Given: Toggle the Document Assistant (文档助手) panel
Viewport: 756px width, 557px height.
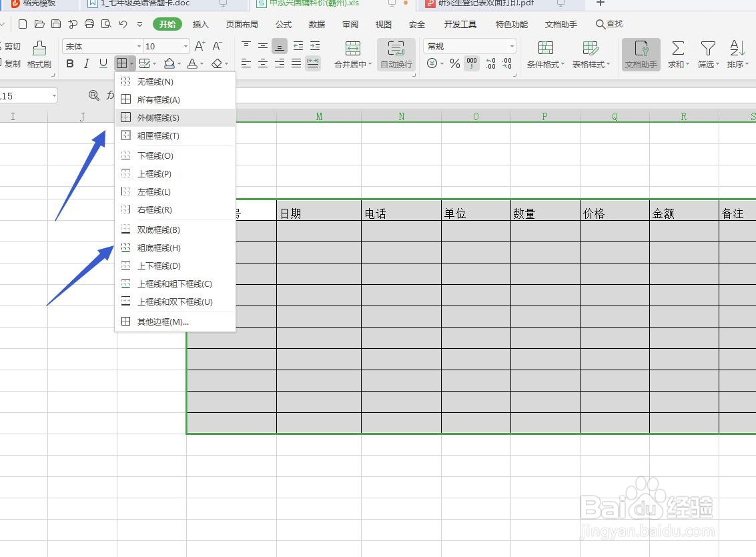Looking at the screenshot, I should [641, 55].
